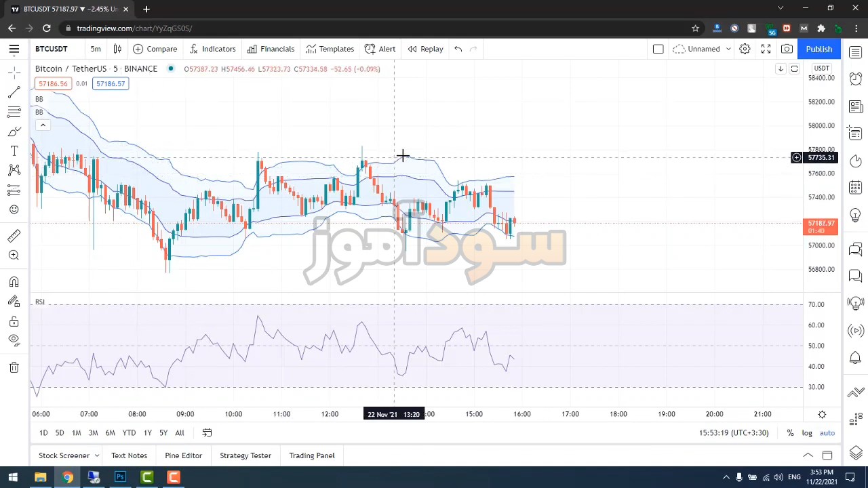
Task: Open the Fibonacci and gann tools
Action: click(14, 112)
